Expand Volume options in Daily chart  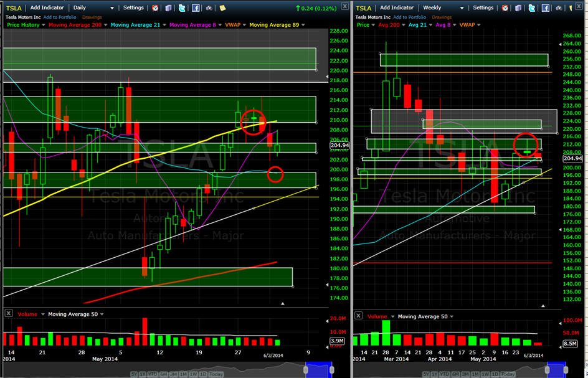43,314
